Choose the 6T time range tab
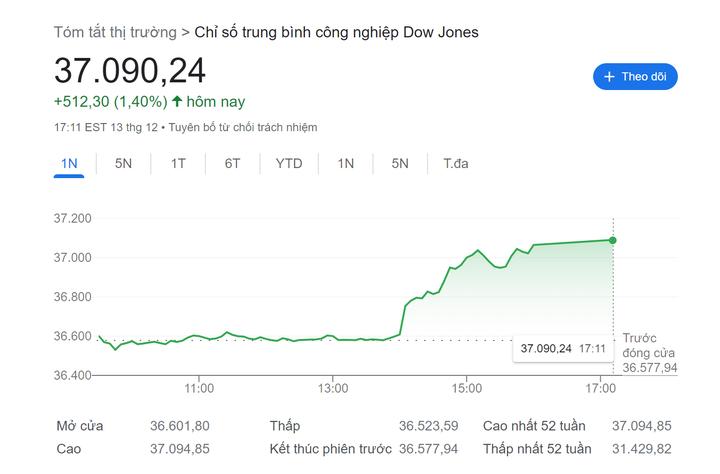720x474 pixels. tap(231, 163)
